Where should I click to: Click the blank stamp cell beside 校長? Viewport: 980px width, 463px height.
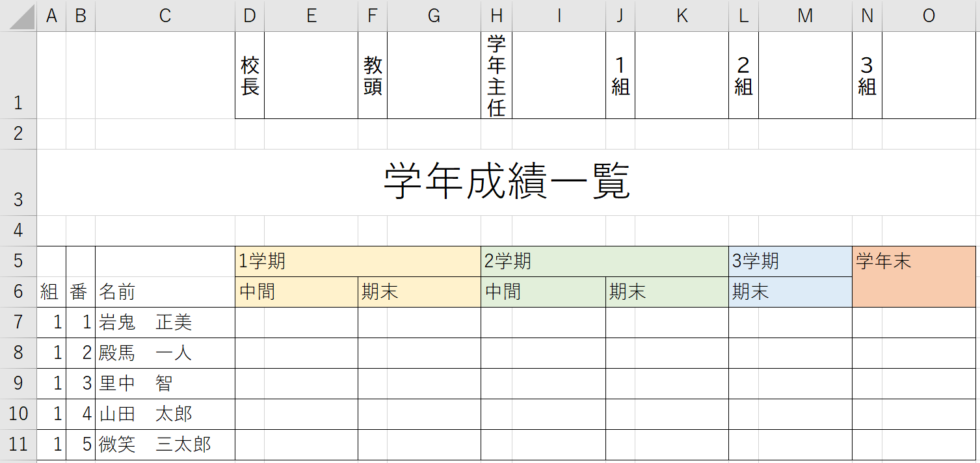[x=311, y=76]
